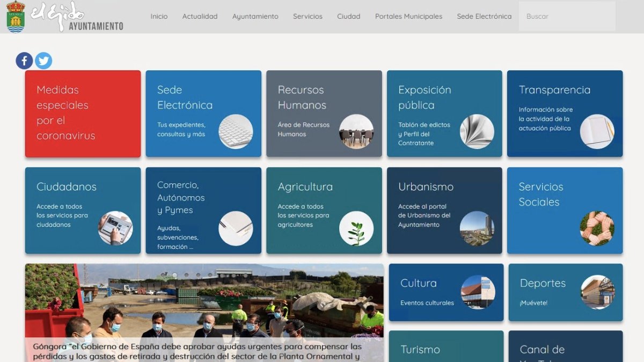The height and width of the screenshot is (362, 644).
Task: Click the meeting room icon in Recursos Humanos
Action: [x=356, y=131]
